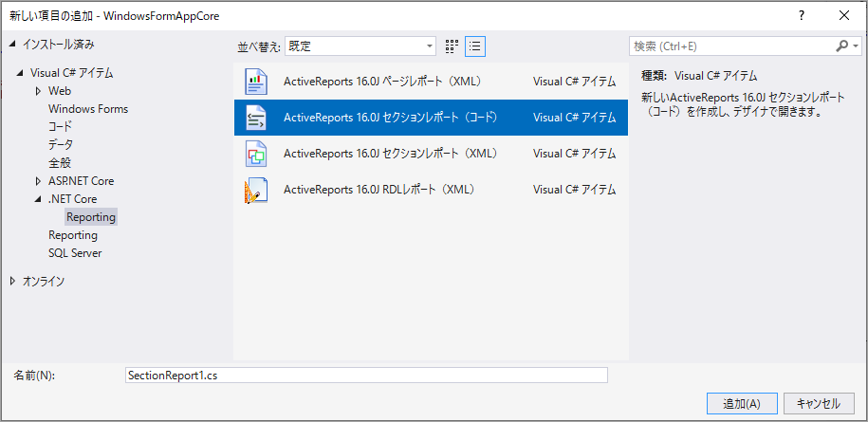The image size is (868, 422).
Task: Click the 追加(A) button
Action: tap(742, 403)
